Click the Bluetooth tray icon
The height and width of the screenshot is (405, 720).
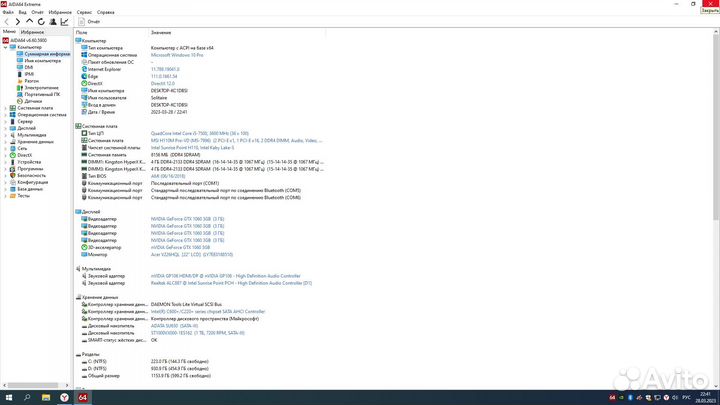click(630, 398)
